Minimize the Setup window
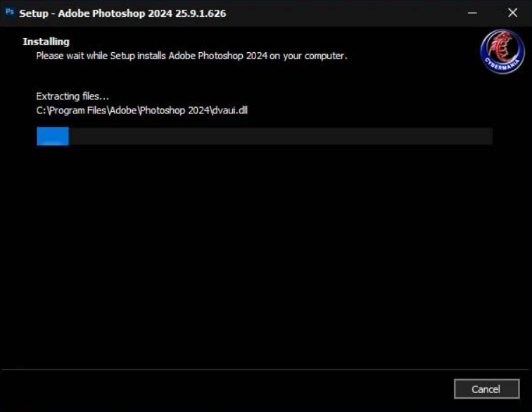This screenshot has height=412, width=532. 473,13
